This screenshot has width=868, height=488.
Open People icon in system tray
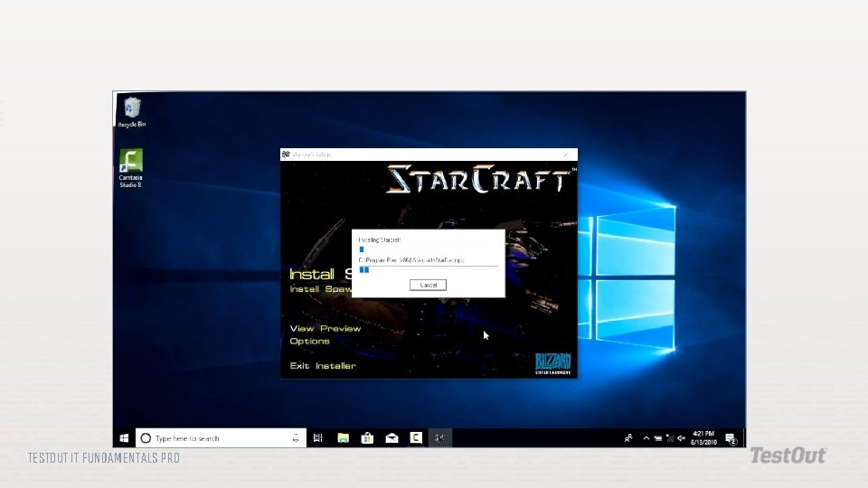point(628,438)
